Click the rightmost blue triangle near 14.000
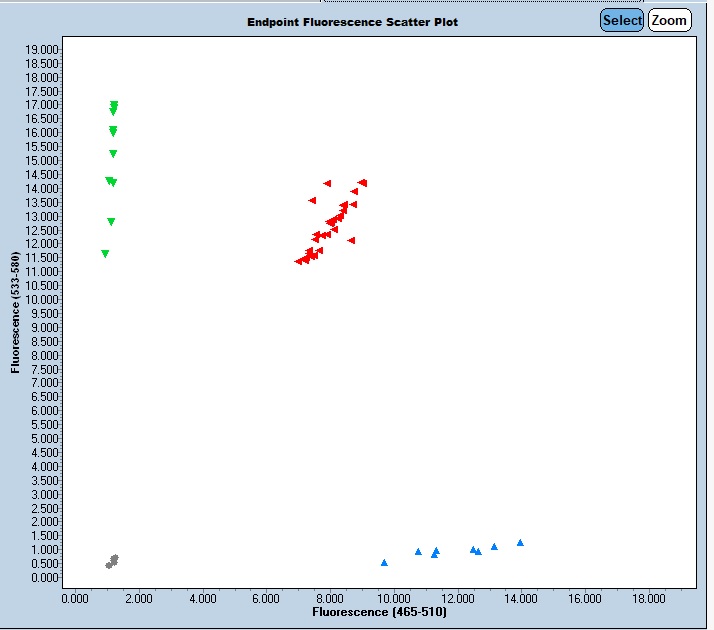 [520, 542]
